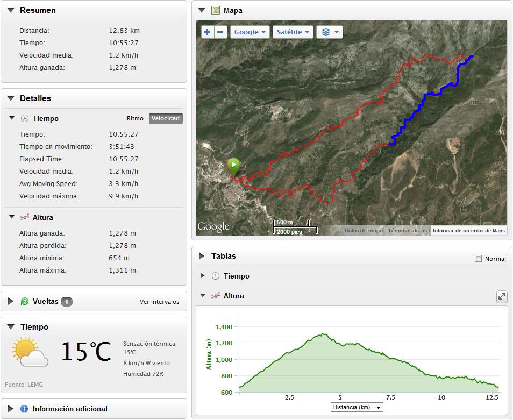Click the 500 m map scale label
Screen dimensions: 513x420
point(284,222)
